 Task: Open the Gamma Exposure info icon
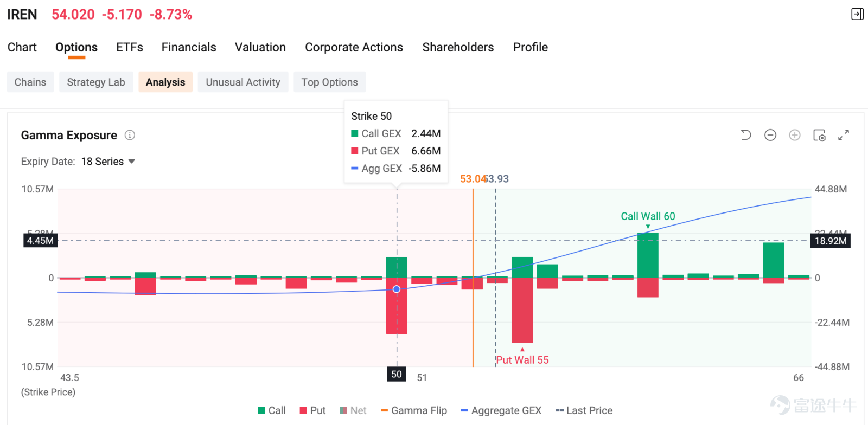130,135
